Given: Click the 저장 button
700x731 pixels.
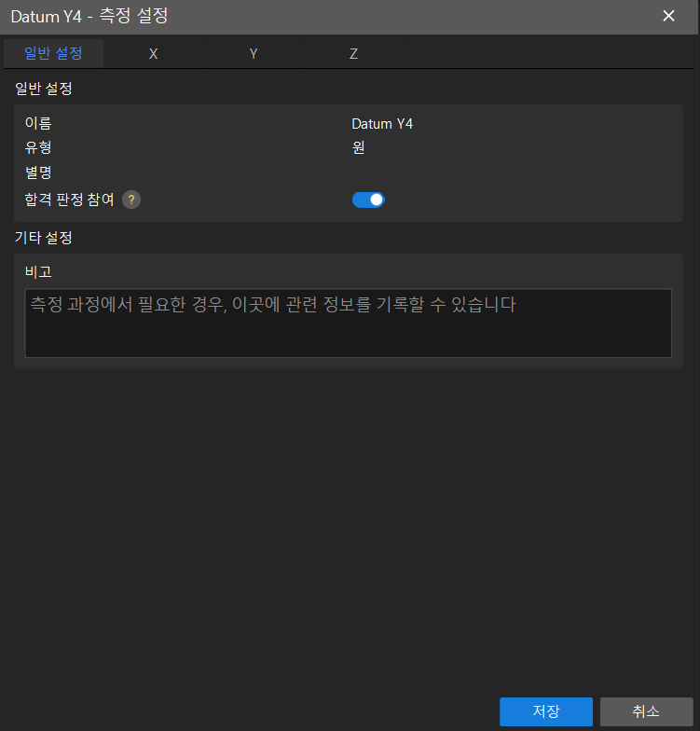Looking at the screenshot, I should click(546, 711).
